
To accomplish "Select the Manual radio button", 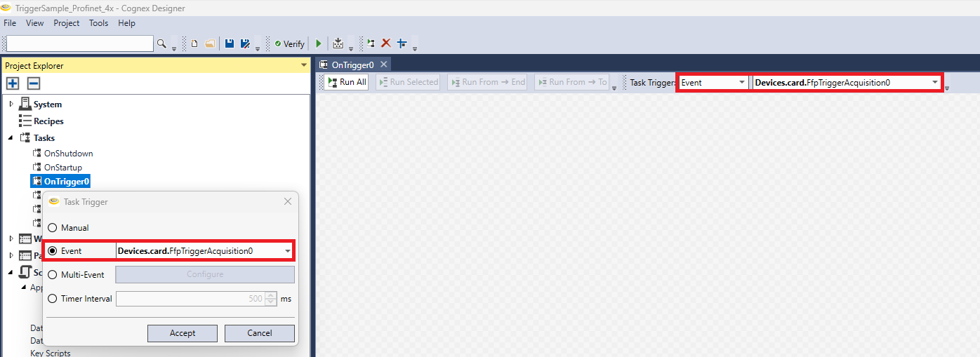I will (x=53, y=228).
